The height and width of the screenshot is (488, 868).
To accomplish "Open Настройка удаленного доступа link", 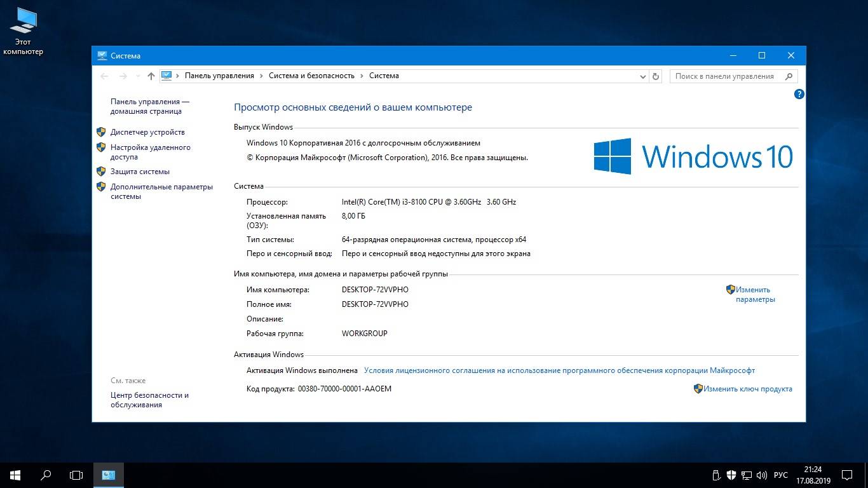I will click(x=151, y=152).
